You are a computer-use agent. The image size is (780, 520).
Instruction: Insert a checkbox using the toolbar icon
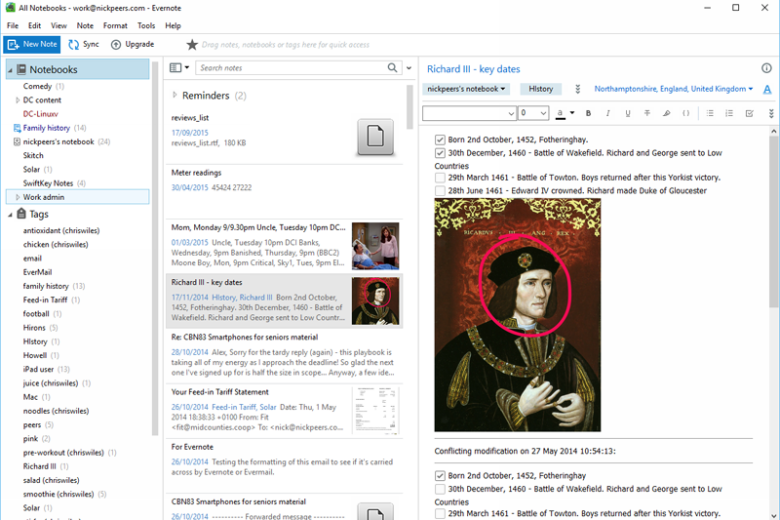pos(750,113)
